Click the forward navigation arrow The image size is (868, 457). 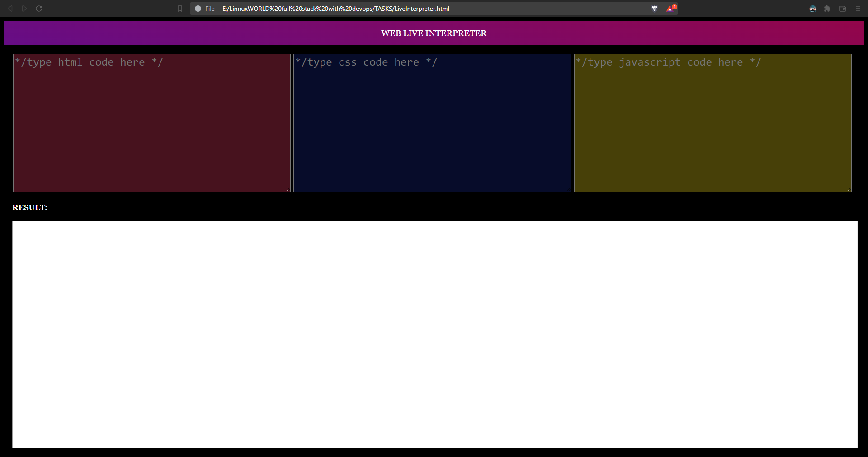(x=24, y=8)
